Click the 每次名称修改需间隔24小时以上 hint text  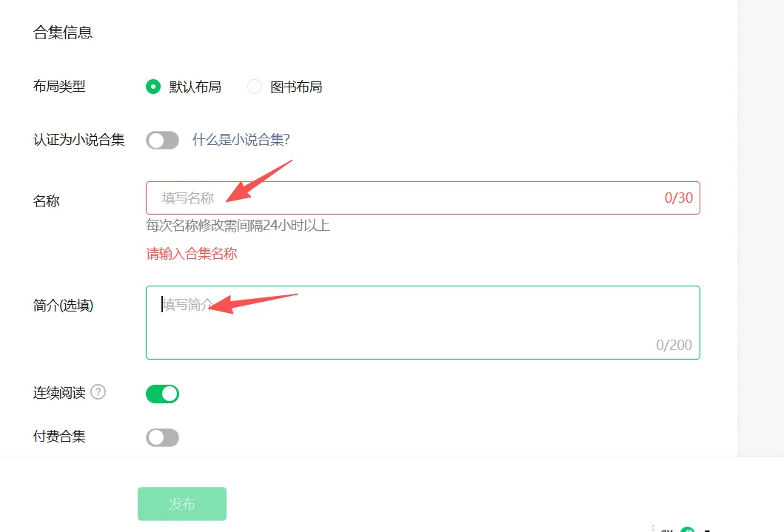coord(238,225)
